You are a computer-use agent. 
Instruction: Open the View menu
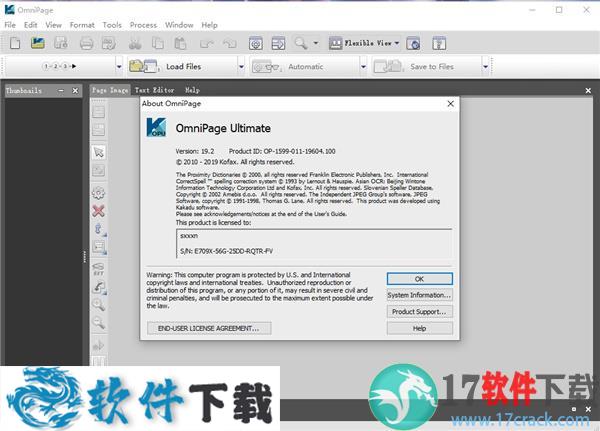click(53, 25)
